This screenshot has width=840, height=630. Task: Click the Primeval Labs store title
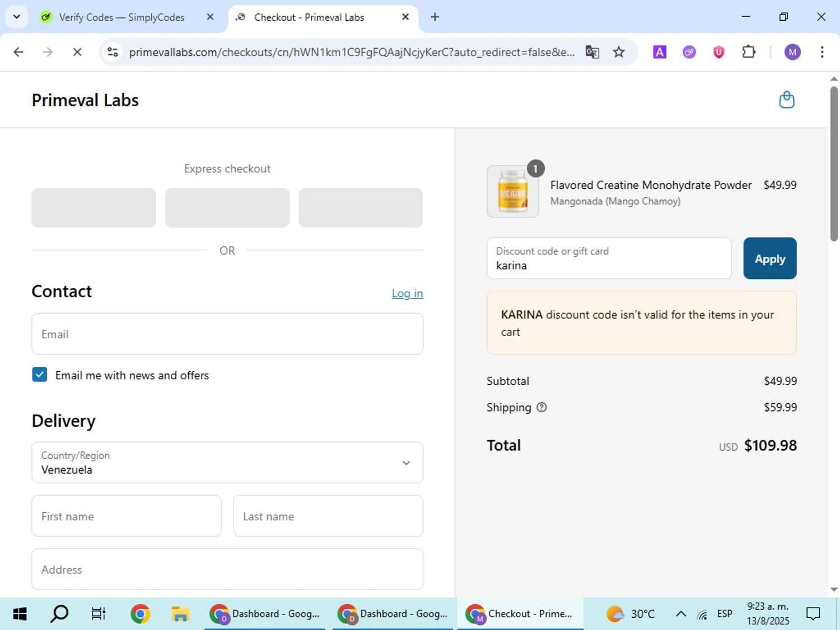tap(85, 100)
